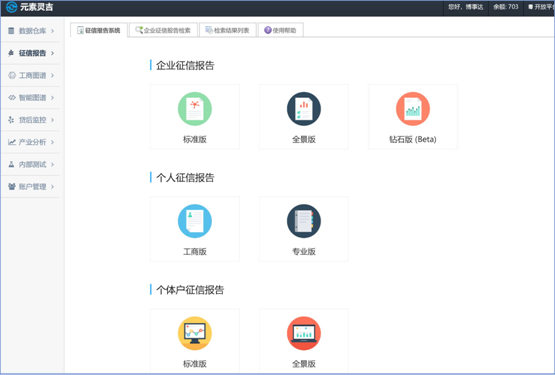Image resolution: width=555 pixels, height=375 pixels.
Task: Expand 智能图谱 chevron arrow
Action: tap(52, 98)
